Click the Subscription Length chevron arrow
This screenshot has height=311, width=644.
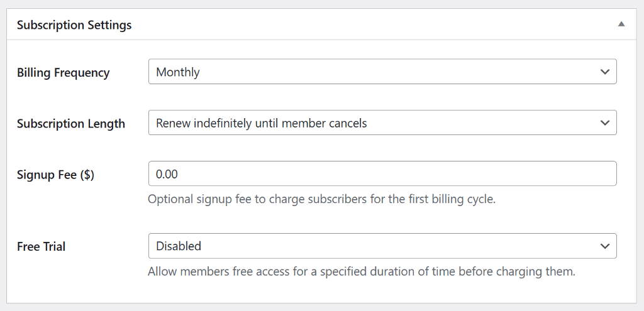click(605, 123)
